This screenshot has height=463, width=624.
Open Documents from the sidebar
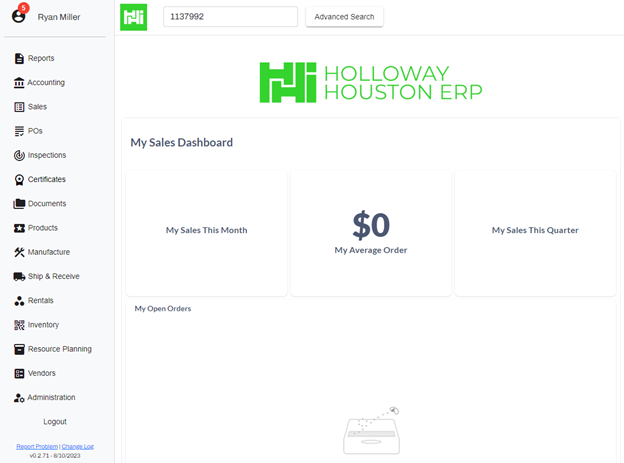(47, 204)
